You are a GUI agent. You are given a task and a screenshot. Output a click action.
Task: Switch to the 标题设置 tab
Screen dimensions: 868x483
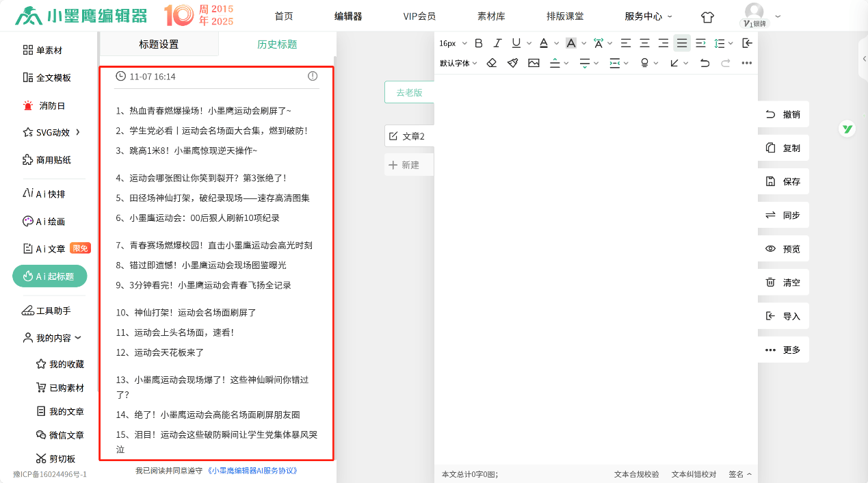pos(159,44)
